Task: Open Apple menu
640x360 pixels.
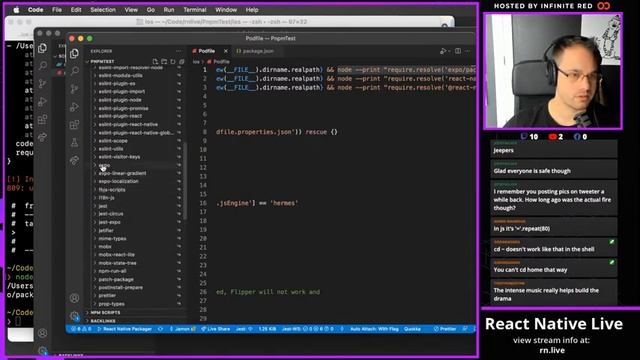Action: tap(16, 10)
